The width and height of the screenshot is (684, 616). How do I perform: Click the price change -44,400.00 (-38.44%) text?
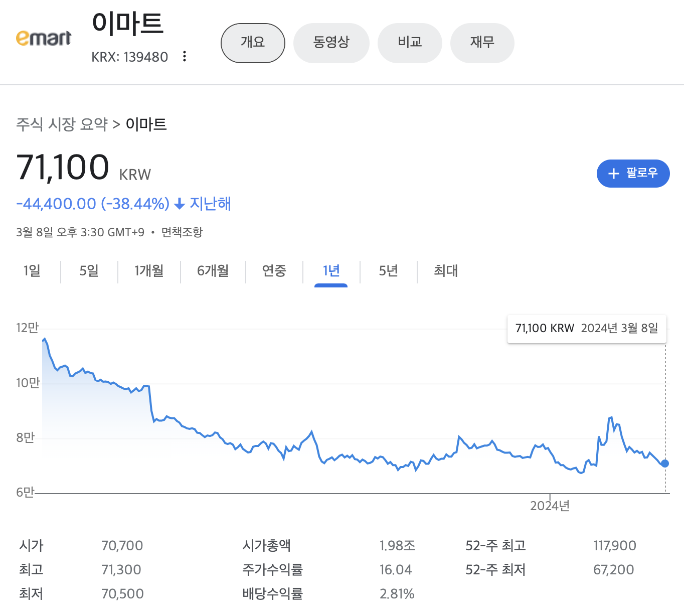(93, 204)
